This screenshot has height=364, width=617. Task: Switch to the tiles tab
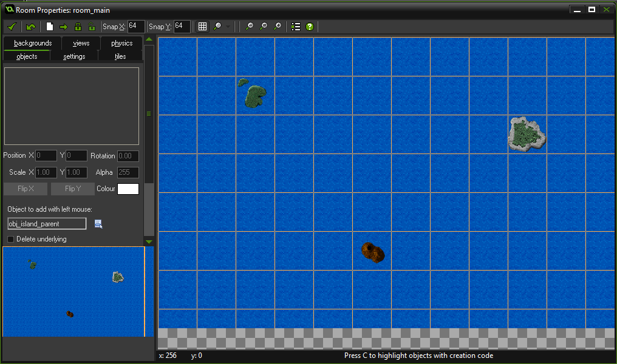click(120, 56)
